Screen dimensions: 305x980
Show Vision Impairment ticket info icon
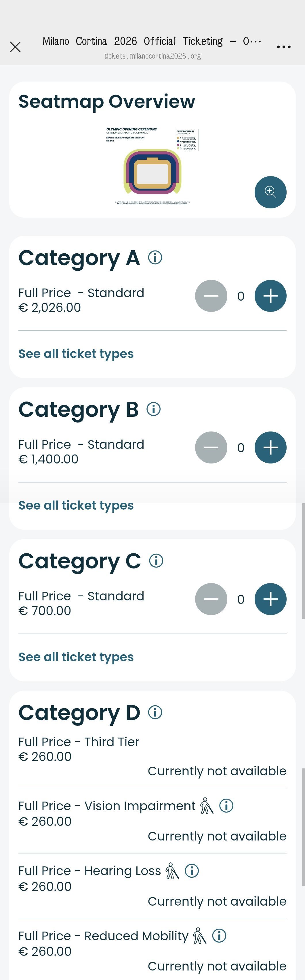[226, 805]
